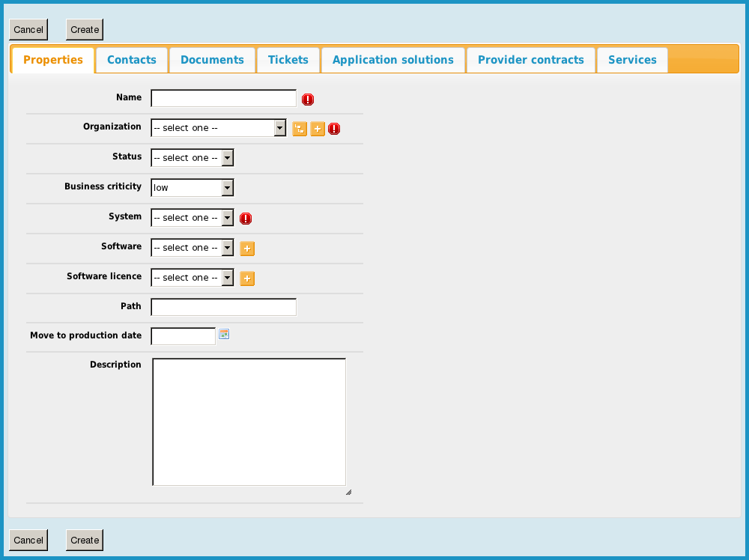
Task: Click the red warning icon beside System
Action: 246,219
